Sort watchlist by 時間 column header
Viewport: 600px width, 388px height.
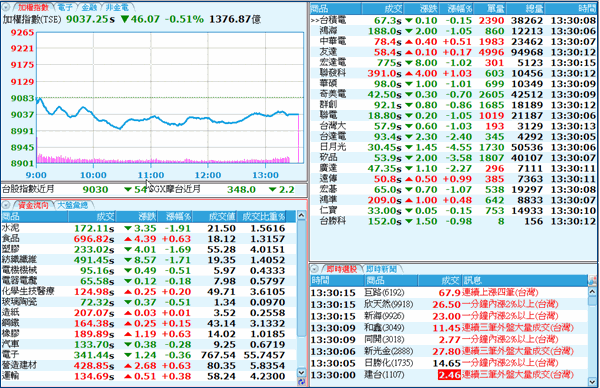click(x=571, y=9)
